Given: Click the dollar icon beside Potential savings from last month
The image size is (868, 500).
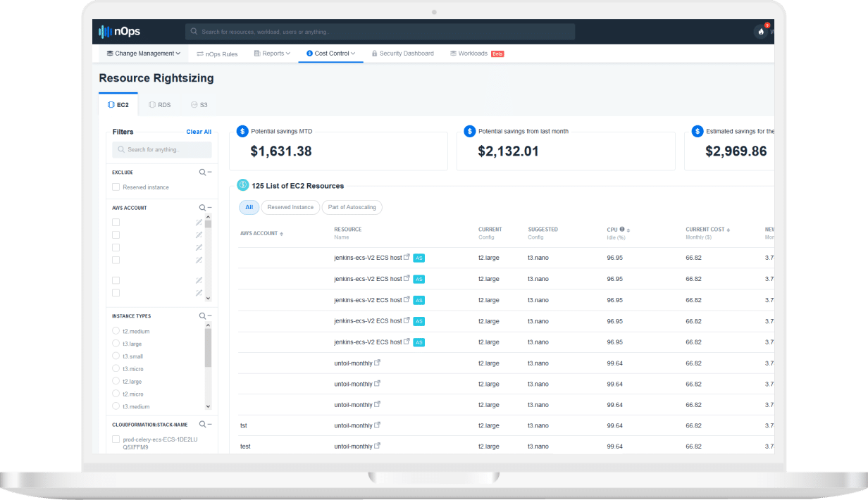Looking at the screenshot, I should [x=470, y=131].
